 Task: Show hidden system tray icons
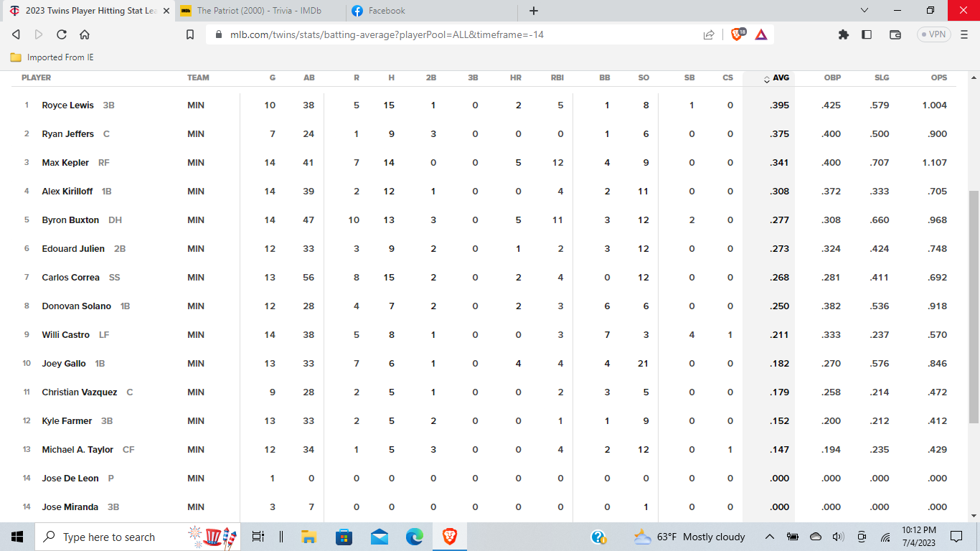pyautogui.click(x=769, y=537)
